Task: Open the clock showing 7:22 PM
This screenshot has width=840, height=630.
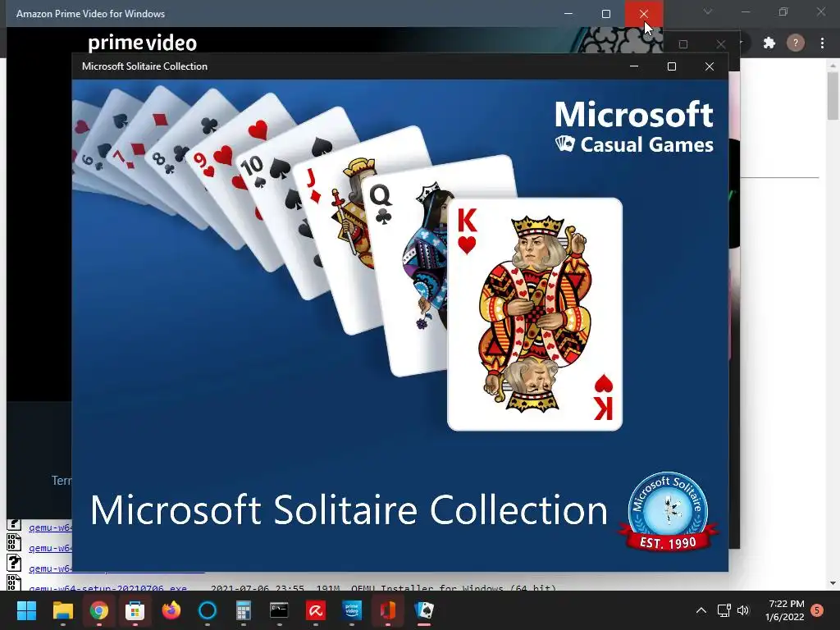Action: point(785,610)
